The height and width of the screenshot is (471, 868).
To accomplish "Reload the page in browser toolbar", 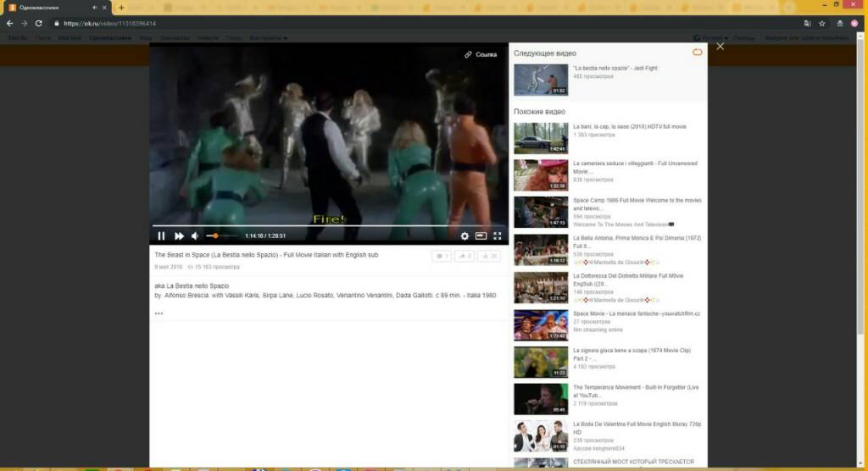I will (x=38, y=24).
